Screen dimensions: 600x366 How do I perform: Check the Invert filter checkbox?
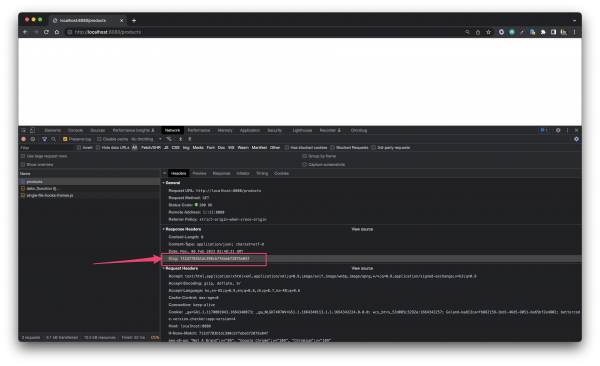79,147
